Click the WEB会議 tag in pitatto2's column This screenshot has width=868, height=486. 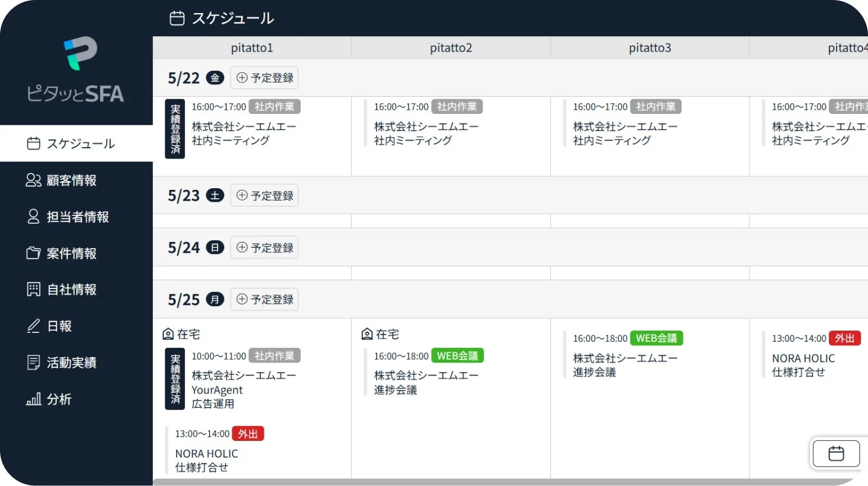(457, 355)
